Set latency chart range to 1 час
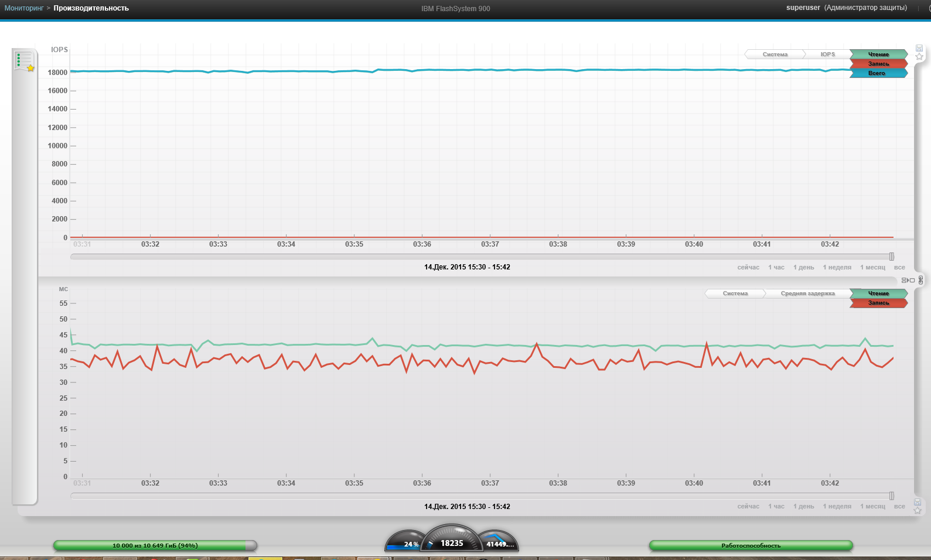Image resolution: width=931 pixels, height=560 pixels. 776,506
